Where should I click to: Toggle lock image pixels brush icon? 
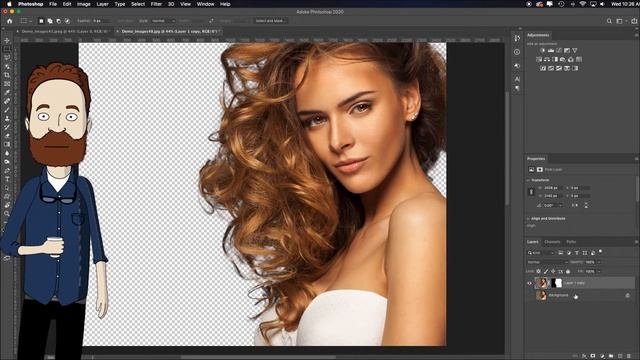click(546, 271)
